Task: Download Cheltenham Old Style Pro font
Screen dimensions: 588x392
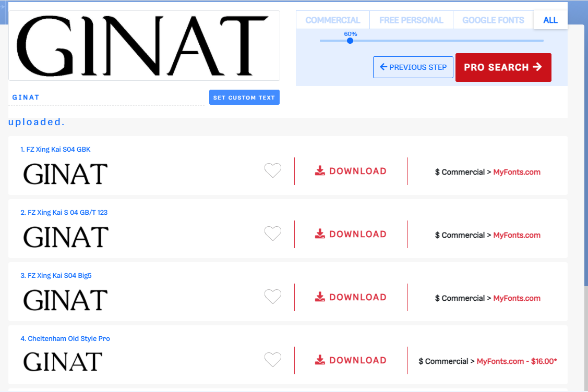Action: (351, 360)
